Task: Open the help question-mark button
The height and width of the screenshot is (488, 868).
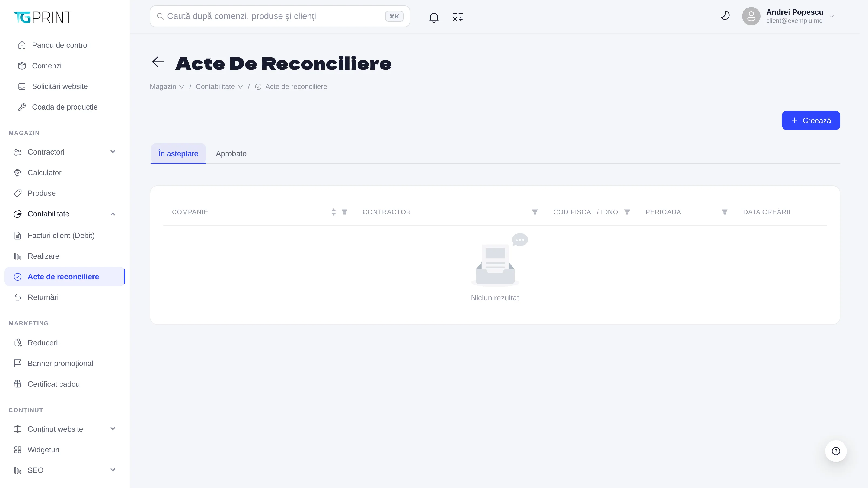Action: click(x=836, y=451)
